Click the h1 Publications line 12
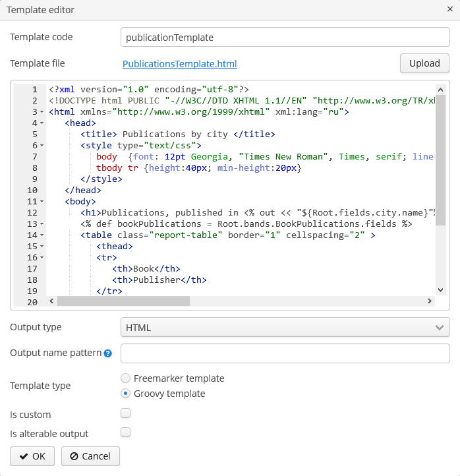460x476 pixels. 258,213
